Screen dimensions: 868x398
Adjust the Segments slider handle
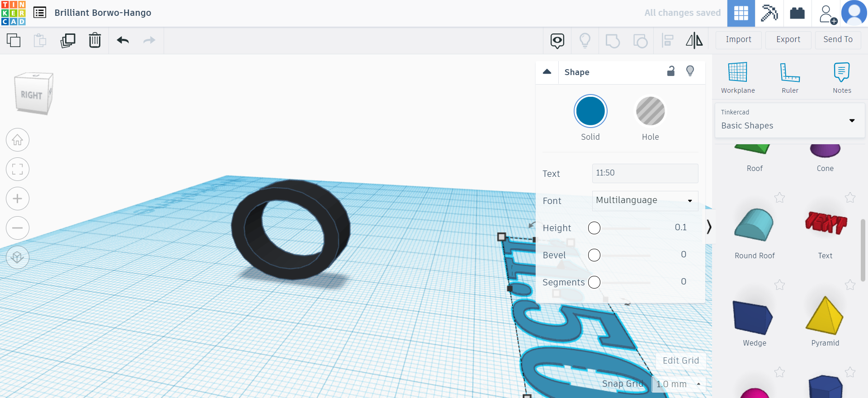594,282
